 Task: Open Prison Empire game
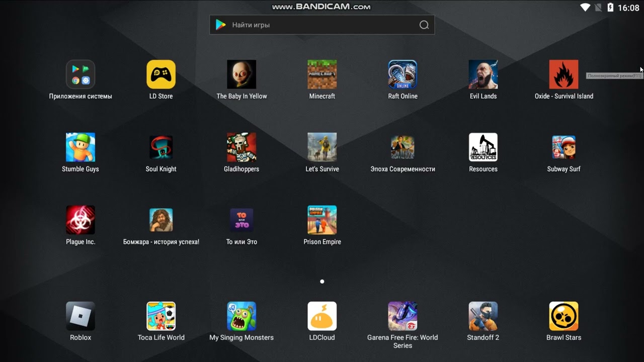click(322, 220)
